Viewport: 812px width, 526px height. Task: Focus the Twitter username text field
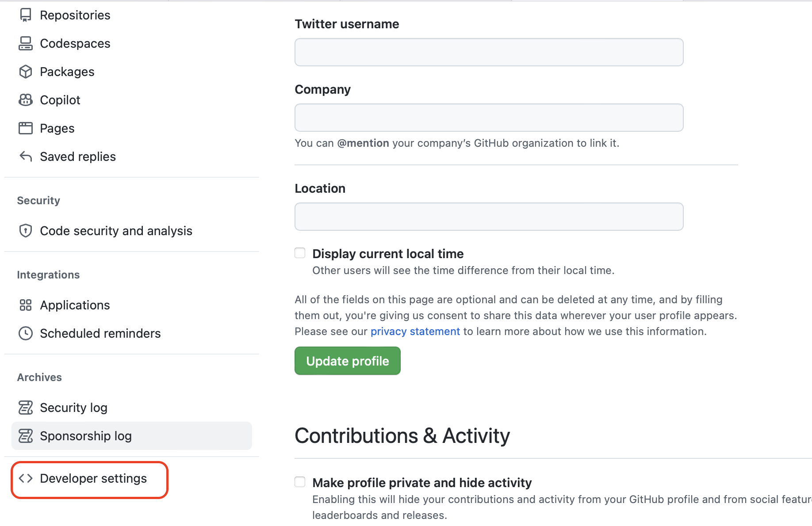489,52
